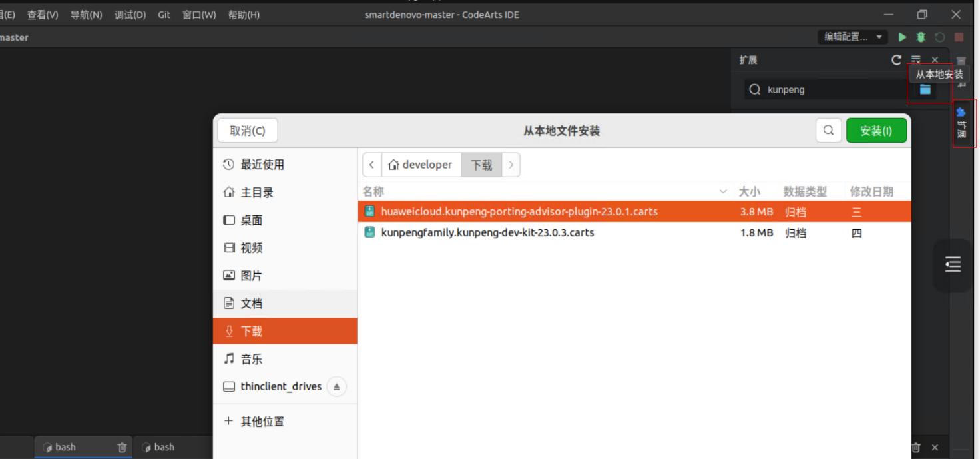Click the 下载 path bar segment
The image size is (980, 459).
tap(481, 165)
